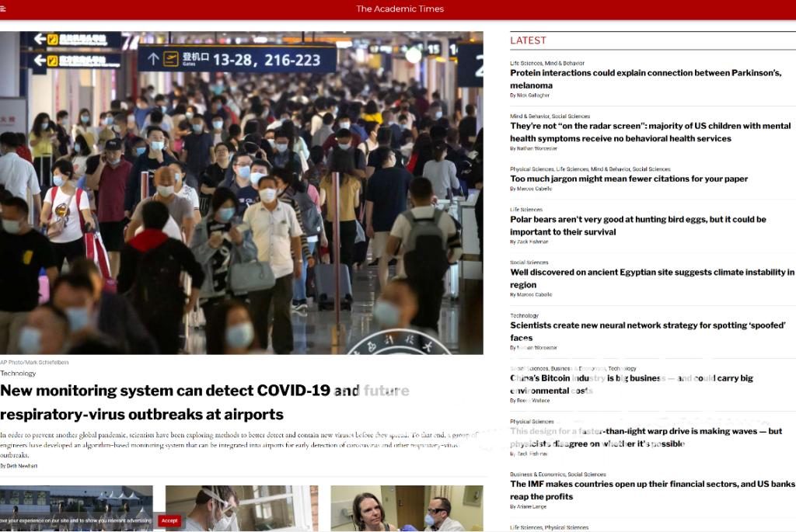Open Too much jargon citations article
The height and width of the screenshot is (532, 796).
coord(629,179)
